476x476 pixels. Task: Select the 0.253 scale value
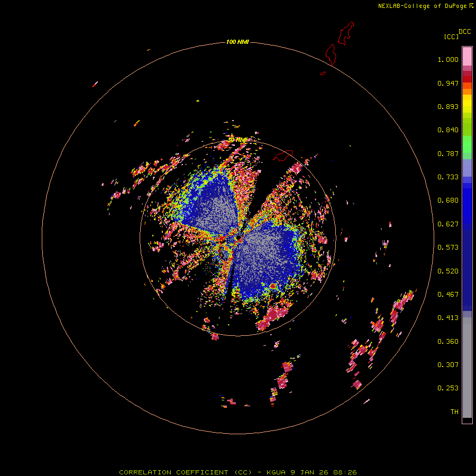tap(448, 388)
